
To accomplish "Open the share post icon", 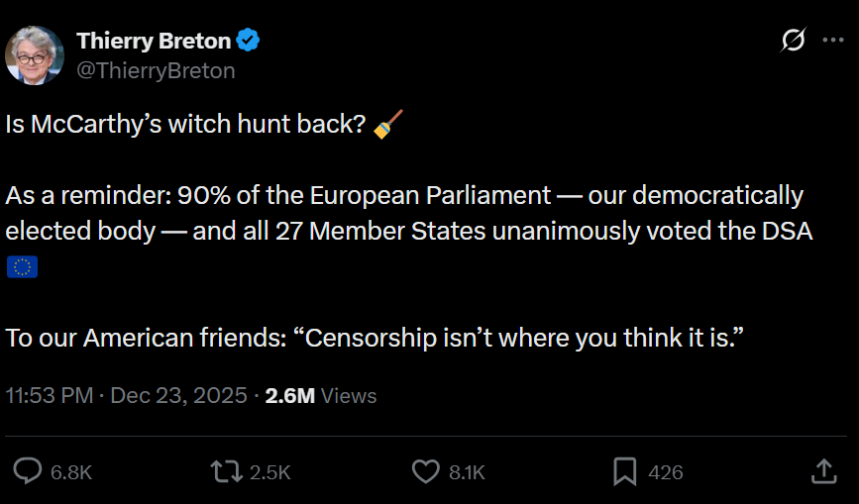I will 823,472.
